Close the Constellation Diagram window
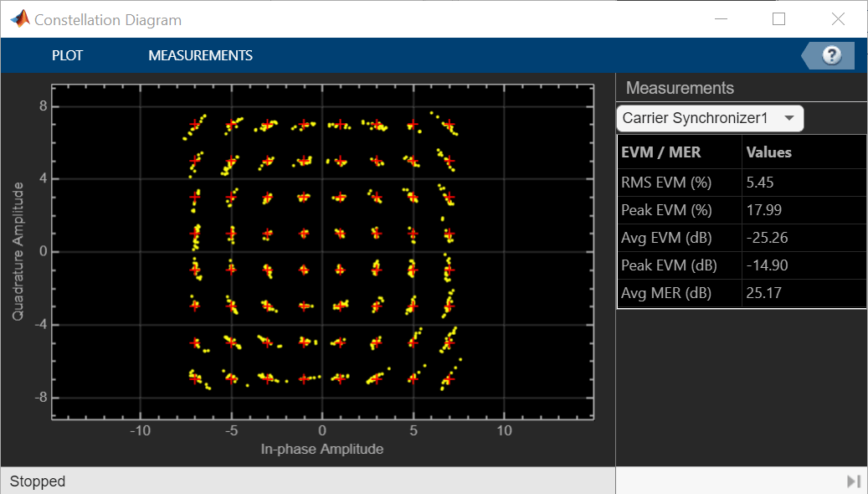Image resolution: width=868 pixels, height=494 pixels. 838,18
